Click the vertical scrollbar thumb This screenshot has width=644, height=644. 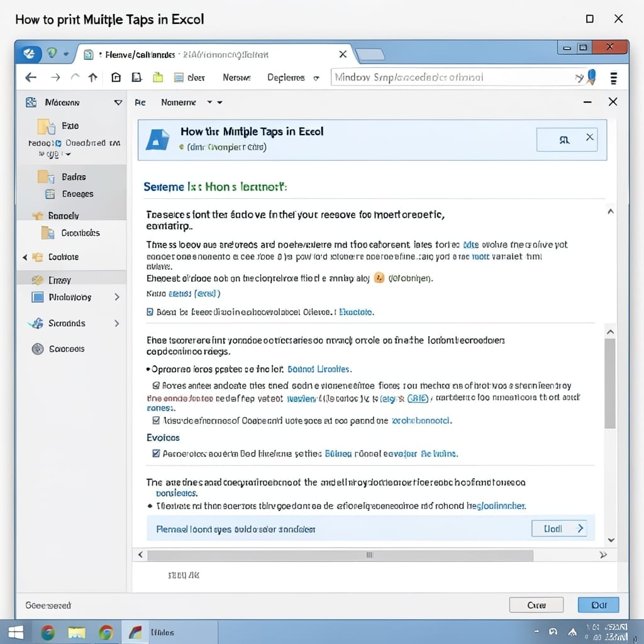click(x=610, y=383)
